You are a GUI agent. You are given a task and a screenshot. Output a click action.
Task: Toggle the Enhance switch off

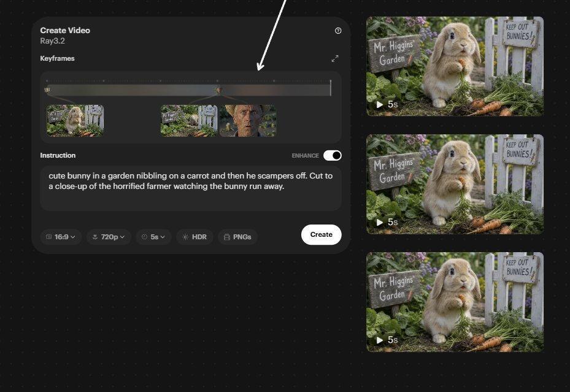[x=333, y=155]
